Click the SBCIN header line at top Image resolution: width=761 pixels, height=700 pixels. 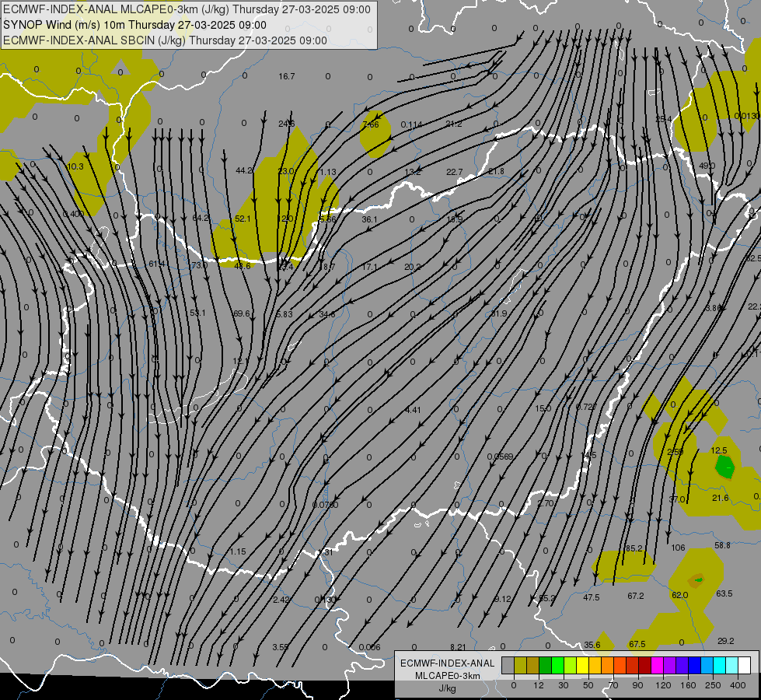click(x=165, y=40)
